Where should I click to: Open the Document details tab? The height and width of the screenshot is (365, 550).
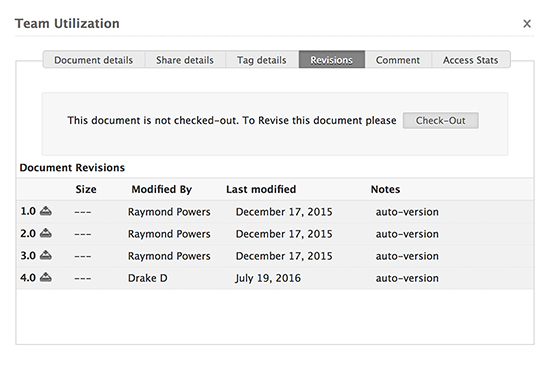click(x=94, y=60)
